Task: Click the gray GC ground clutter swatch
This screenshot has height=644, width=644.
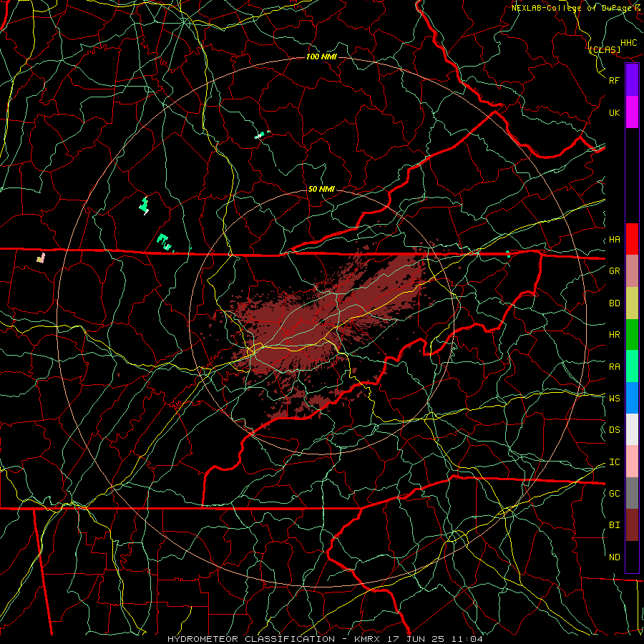Action: pyautogui.click(x=632, y=493)
